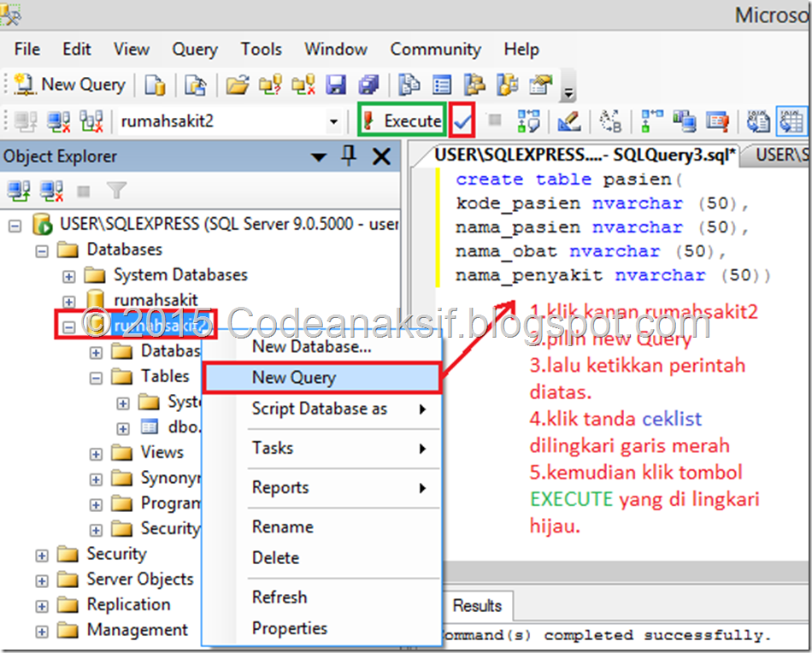
Task: Open the View menu
Action: [132, 50]
